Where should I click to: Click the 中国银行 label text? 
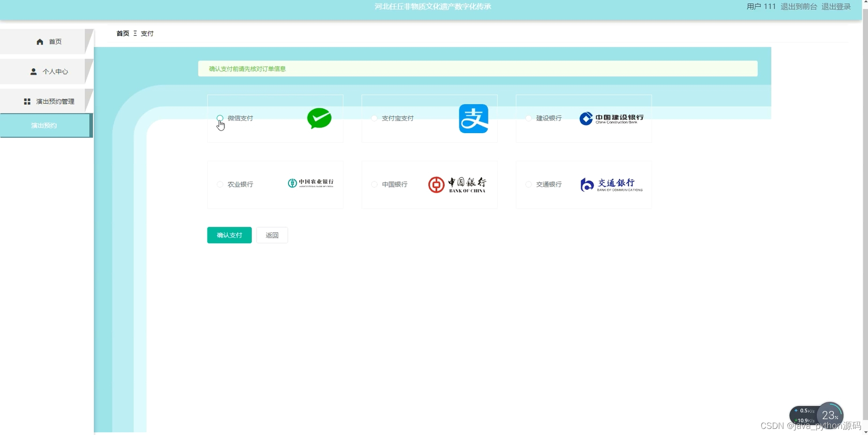(395, 184)
